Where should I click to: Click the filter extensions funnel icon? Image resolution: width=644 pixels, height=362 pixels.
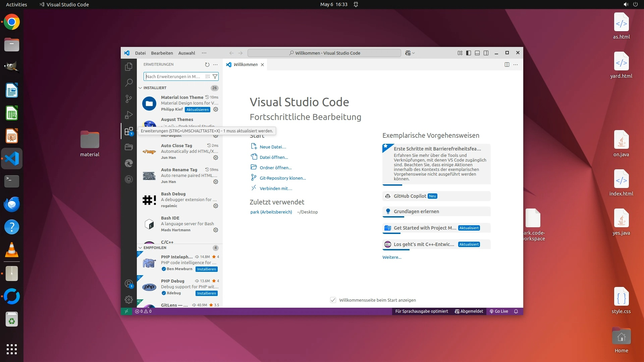[x=215, y=76]
